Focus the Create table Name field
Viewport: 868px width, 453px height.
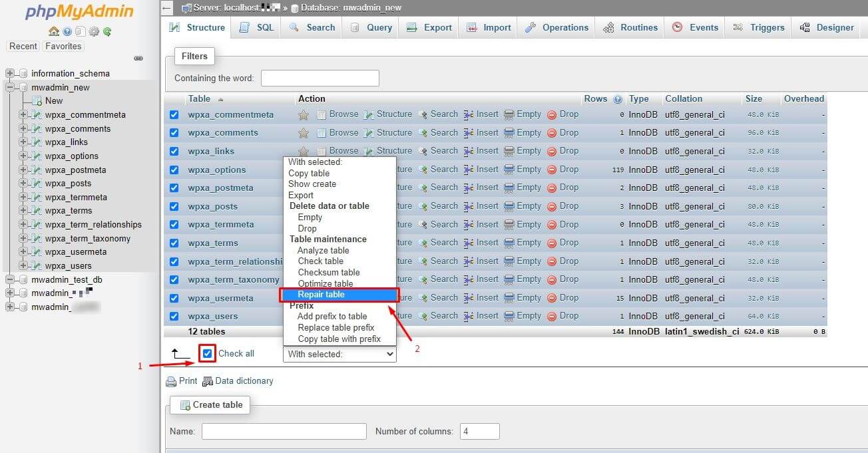tap(284, 431)
